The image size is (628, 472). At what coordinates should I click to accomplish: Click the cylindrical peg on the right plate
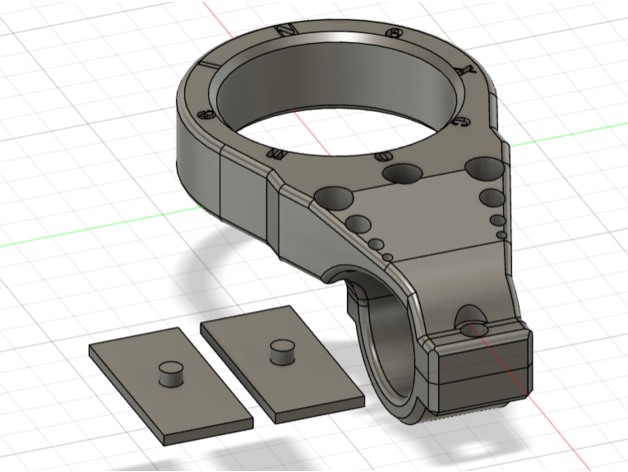pyautogui.click(x=284, y=352)
